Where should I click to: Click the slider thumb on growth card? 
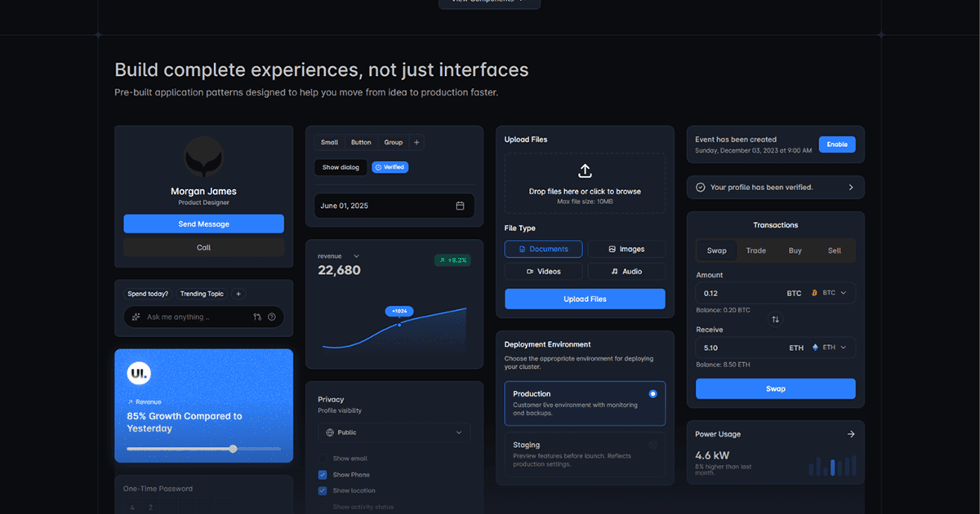pyautogui.click(x=234, y=449)
